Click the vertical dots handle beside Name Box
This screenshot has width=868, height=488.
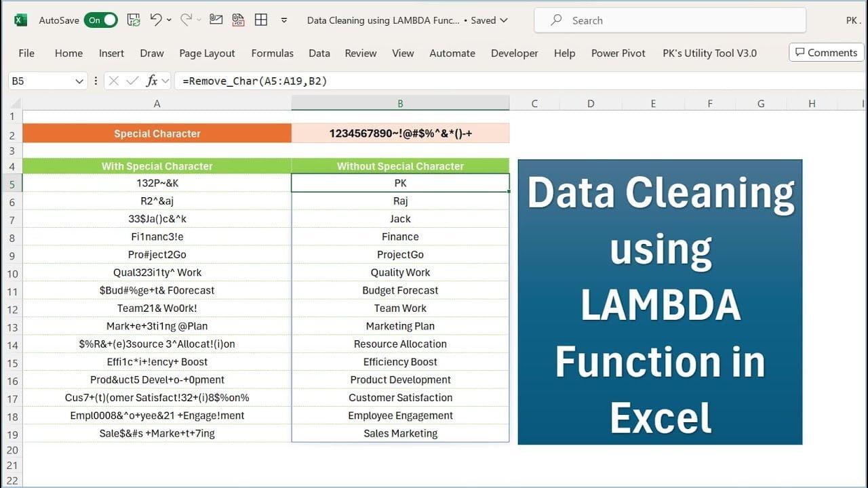click(96, 81)
